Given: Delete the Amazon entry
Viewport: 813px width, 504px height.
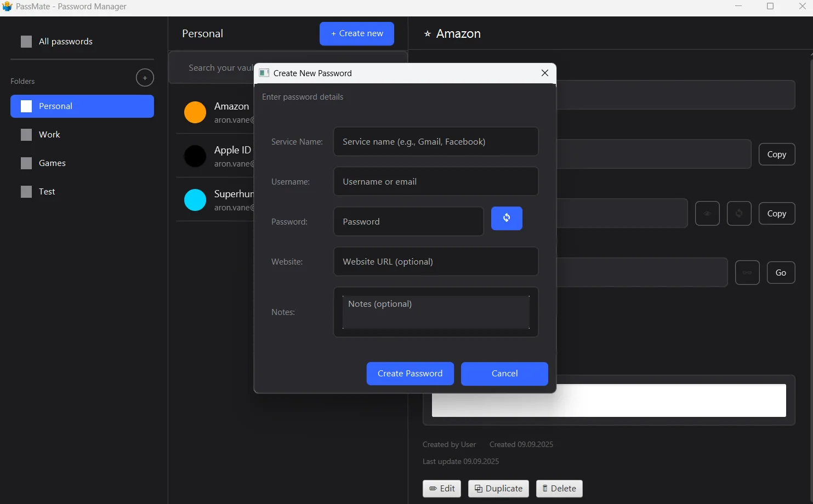Looking at the screenshot, I should (x=559, y=489).
